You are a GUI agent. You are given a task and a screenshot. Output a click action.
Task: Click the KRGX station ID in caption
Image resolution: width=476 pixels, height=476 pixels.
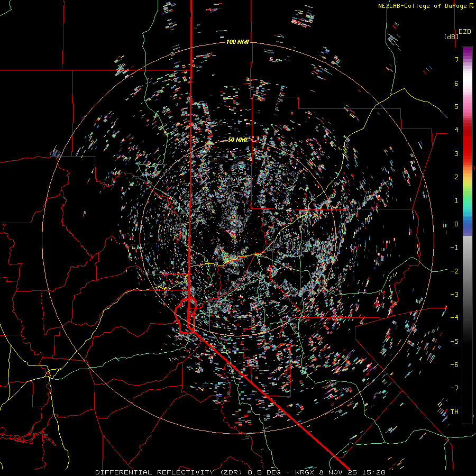tap(305, 472)
